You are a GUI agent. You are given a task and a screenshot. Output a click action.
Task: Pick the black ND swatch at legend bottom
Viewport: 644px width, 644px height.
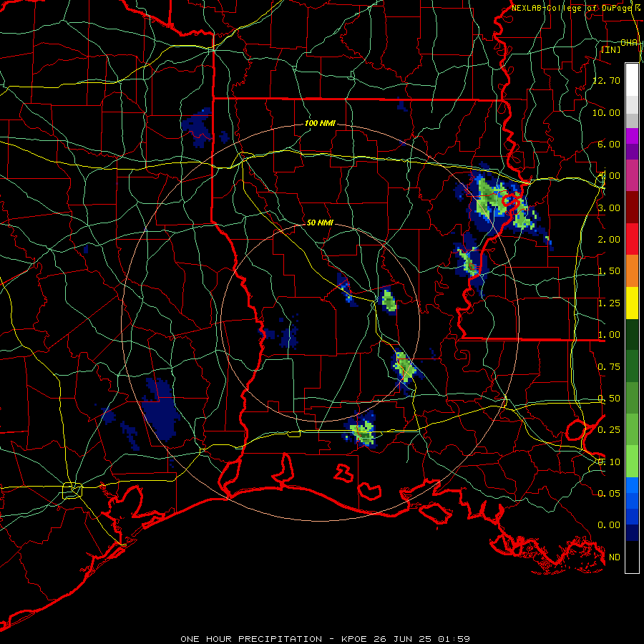(x=632, y=557)
